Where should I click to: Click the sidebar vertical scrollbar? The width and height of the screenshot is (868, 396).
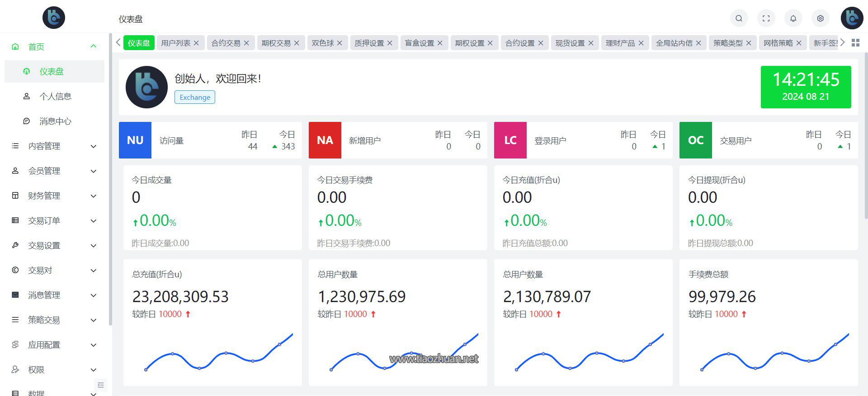(x=110, y=179)
